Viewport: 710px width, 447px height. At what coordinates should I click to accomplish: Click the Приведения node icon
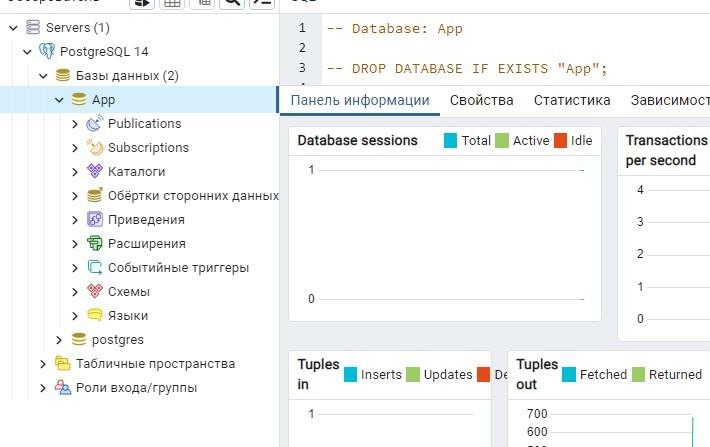pyautogui.click(x=95, y=219)
